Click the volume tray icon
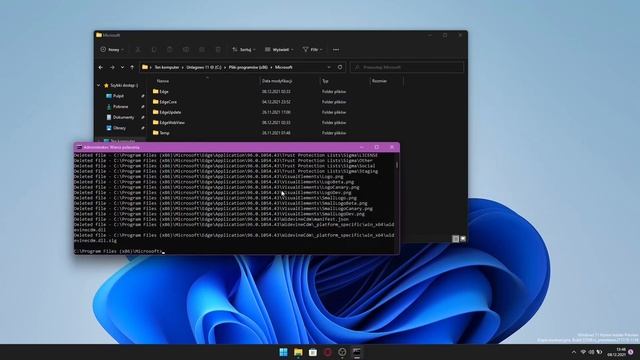Image resolution: width=640 pixels, height=360 pixels. click(x=591, y=352)
